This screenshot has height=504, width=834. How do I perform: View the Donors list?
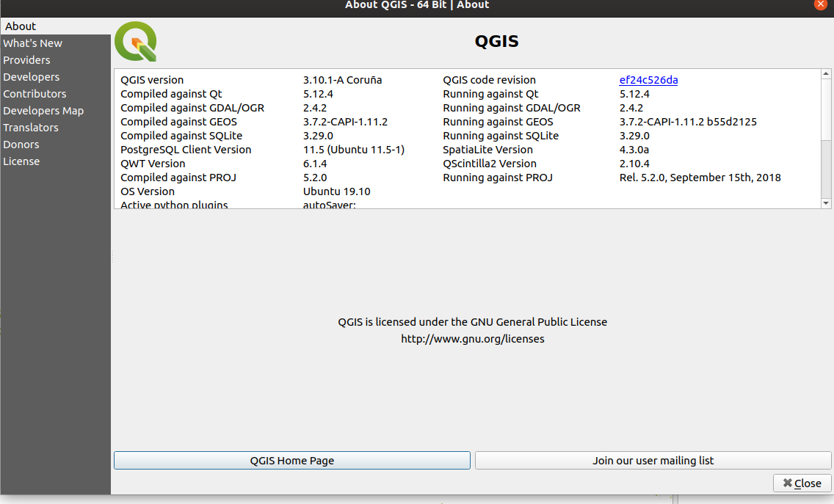pyautogui.click(x=21, y=144)
